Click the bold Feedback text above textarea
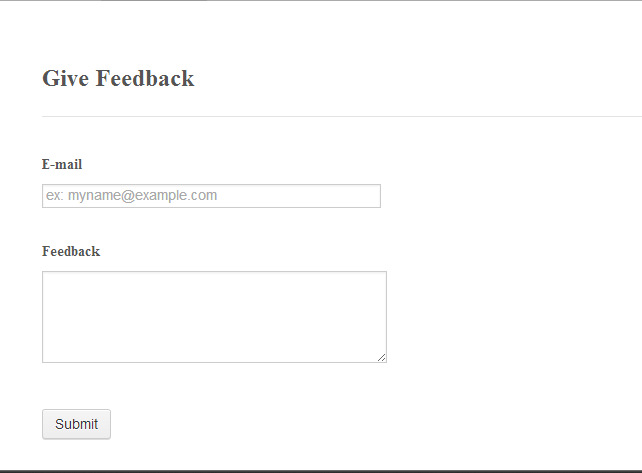Viewport: 642px width, 473px height. click(x=71, y=252)
